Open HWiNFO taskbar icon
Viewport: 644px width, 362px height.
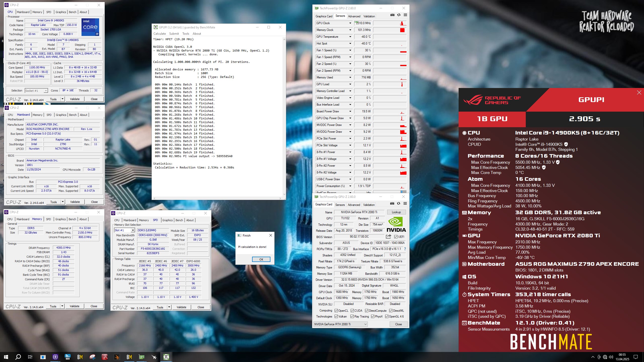point(67,357)
